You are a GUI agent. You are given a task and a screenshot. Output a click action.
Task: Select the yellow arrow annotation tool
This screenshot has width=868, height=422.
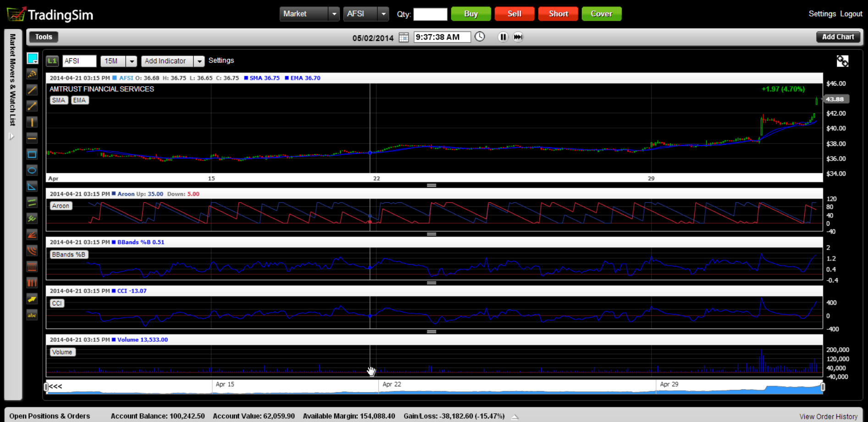[32, 299]
